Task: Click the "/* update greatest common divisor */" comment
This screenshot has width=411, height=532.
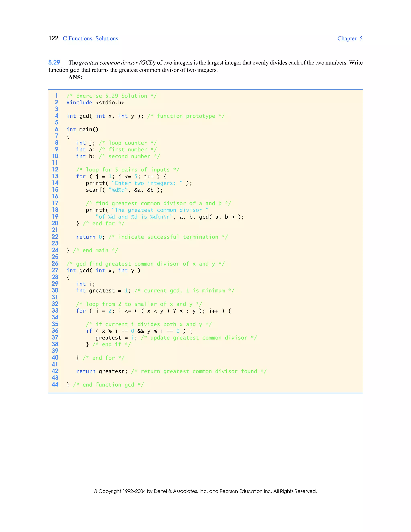Action: tap(199, 338)
